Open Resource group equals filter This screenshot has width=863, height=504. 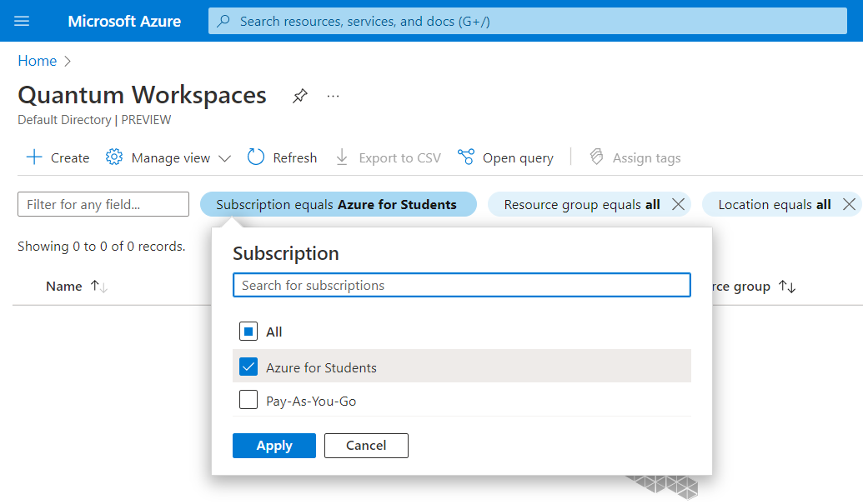[581, 205]
